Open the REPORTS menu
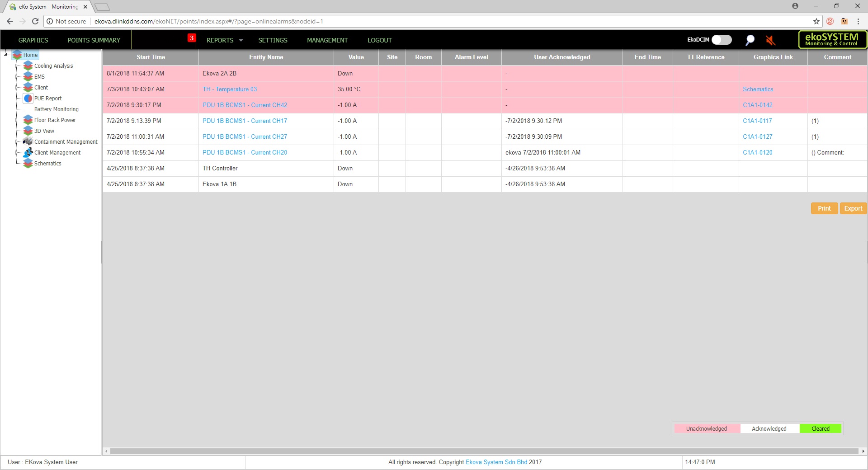Screen dimensions: 868x470 [x=220, y=40]
